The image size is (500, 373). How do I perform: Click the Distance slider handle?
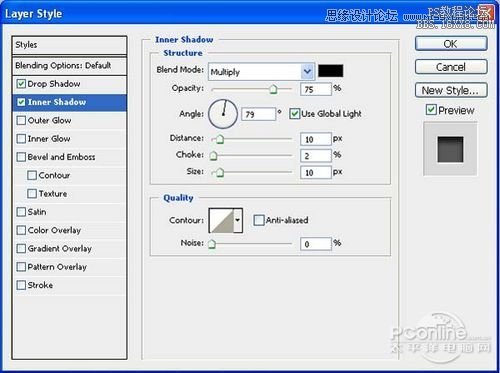pyautogui.click(x=220, y=139)
